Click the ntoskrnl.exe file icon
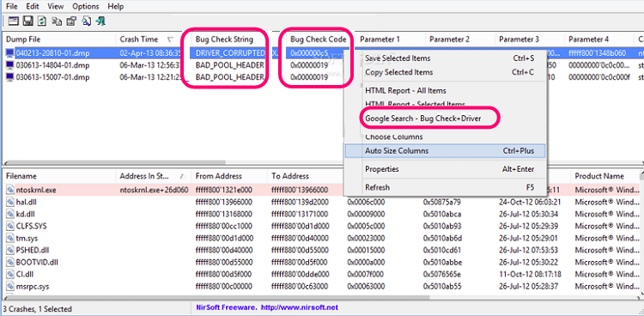 (x=10, y=190)
